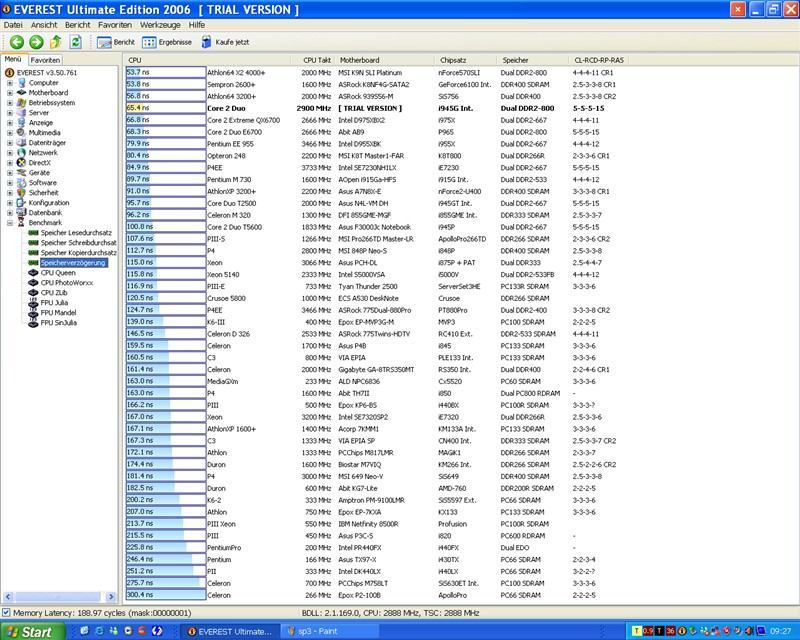This screenshot has height=640, width=800.
Task: Open the Ergebnisse results toolbar button
Action: click(x=167, y=42)
